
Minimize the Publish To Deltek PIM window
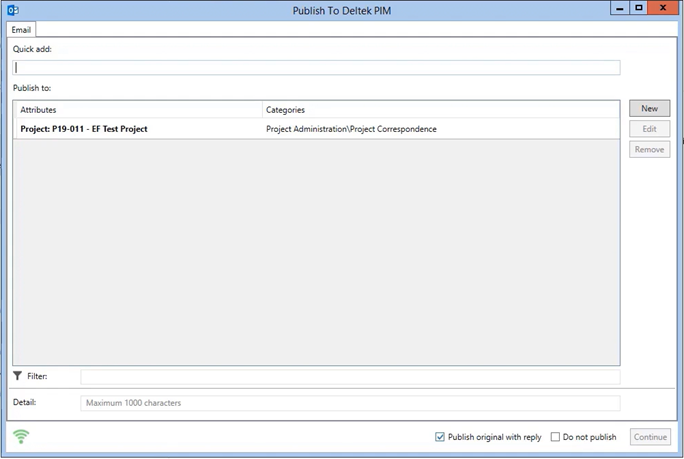pyautogui.click(x=619, y=8)
